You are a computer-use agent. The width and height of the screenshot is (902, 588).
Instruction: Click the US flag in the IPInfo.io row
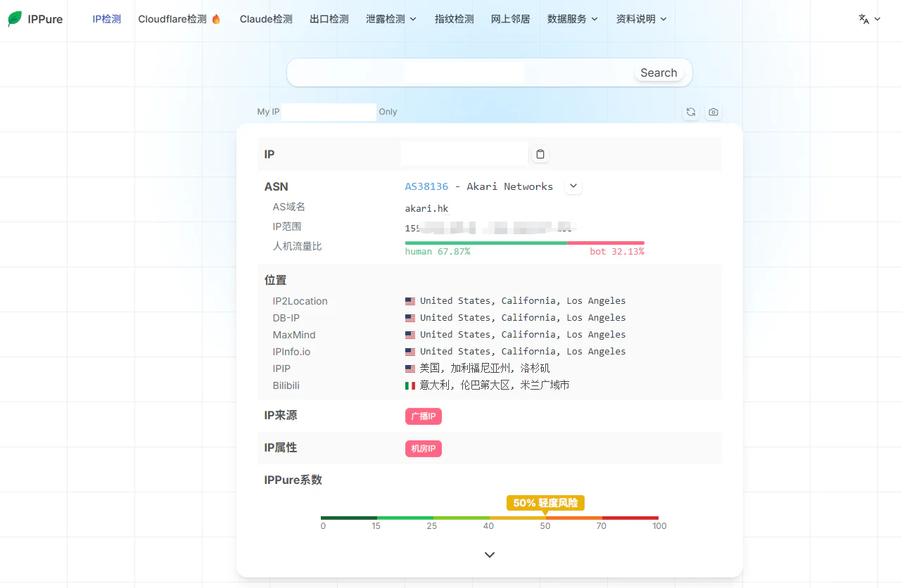410,352
